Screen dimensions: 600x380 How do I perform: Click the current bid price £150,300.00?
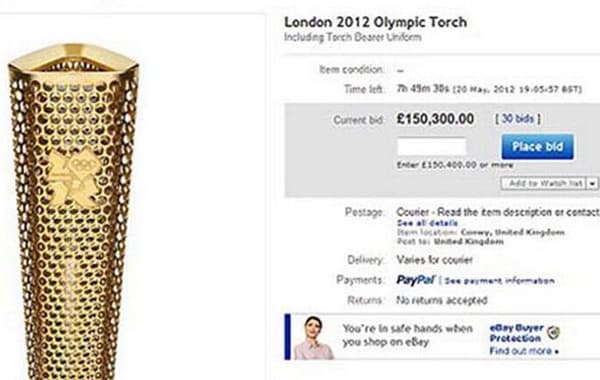[435, 119]
